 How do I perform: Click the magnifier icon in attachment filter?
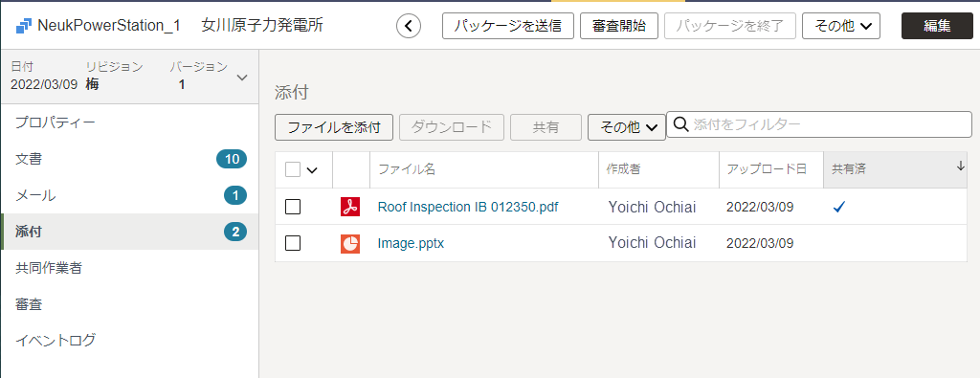click(681, 124)
